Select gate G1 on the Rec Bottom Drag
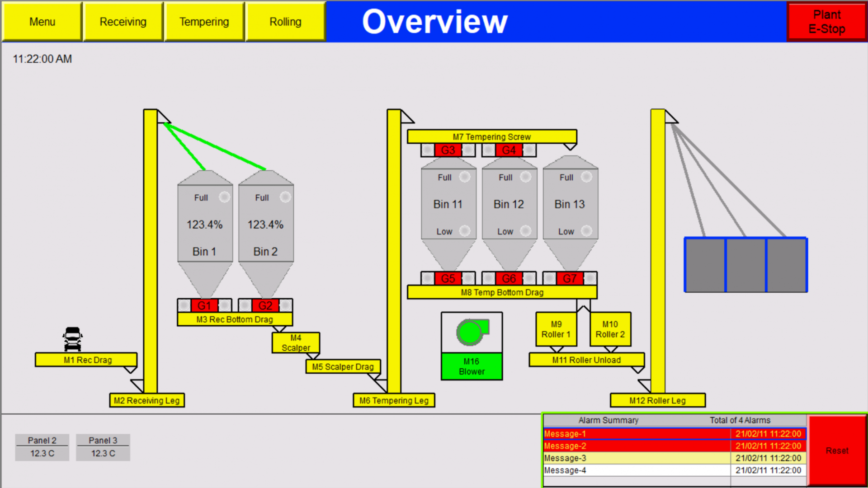This screenshot has height=488, width=868. click(205, 305)
